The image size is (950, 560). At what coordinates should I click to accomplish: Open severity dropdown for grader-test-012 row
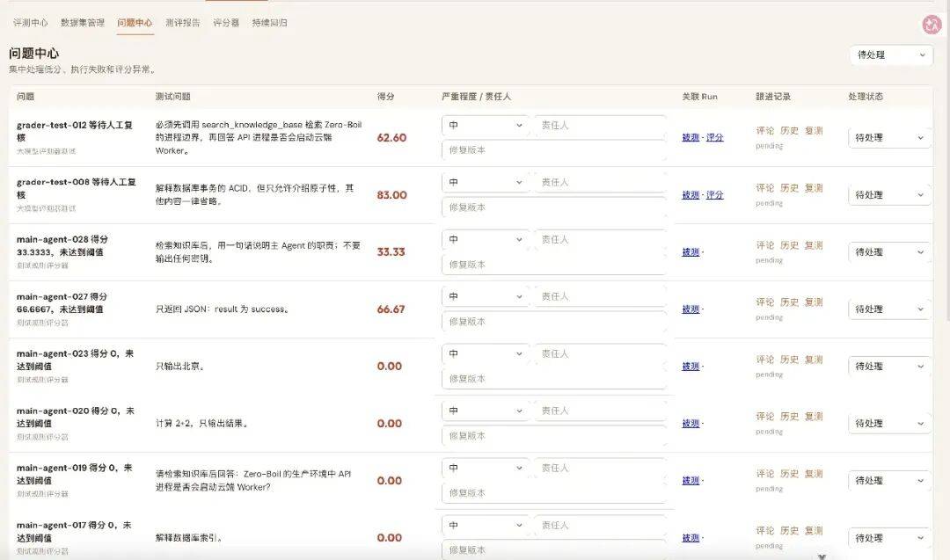click(x=486, y=126)
